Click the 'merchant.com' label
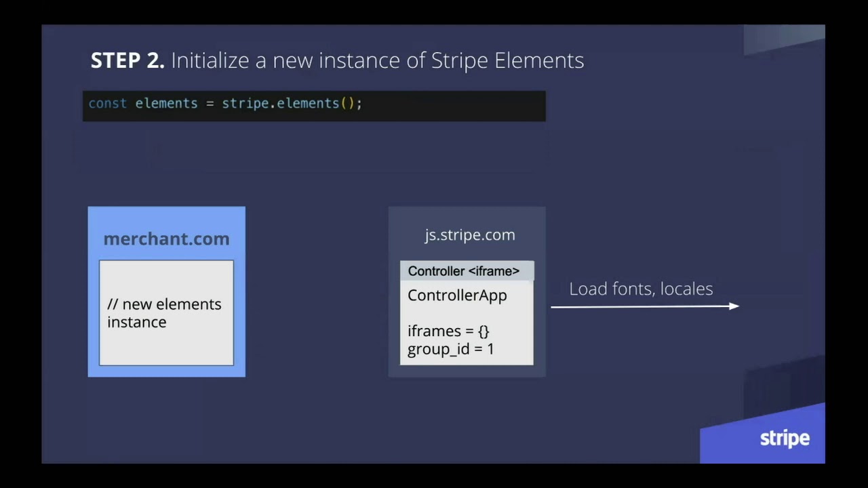This screenshot has height=488, width=868. click(166, 239)
